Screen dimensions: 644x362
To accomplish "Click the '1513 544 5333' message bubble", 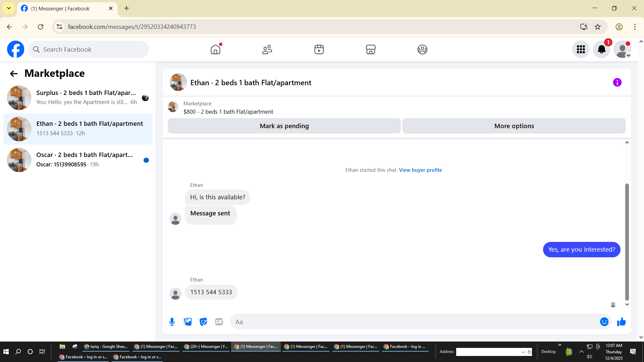I will tap(211, 292).
